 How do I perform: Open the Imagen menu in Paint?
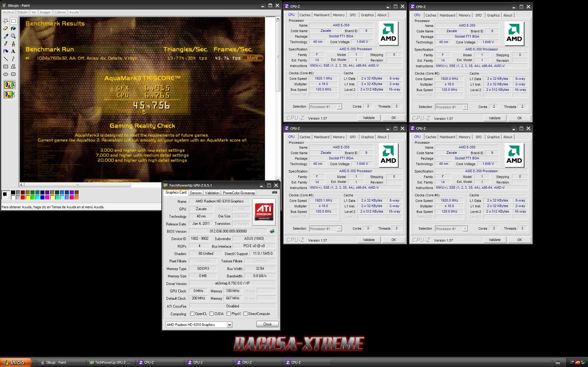coord(45,12)
